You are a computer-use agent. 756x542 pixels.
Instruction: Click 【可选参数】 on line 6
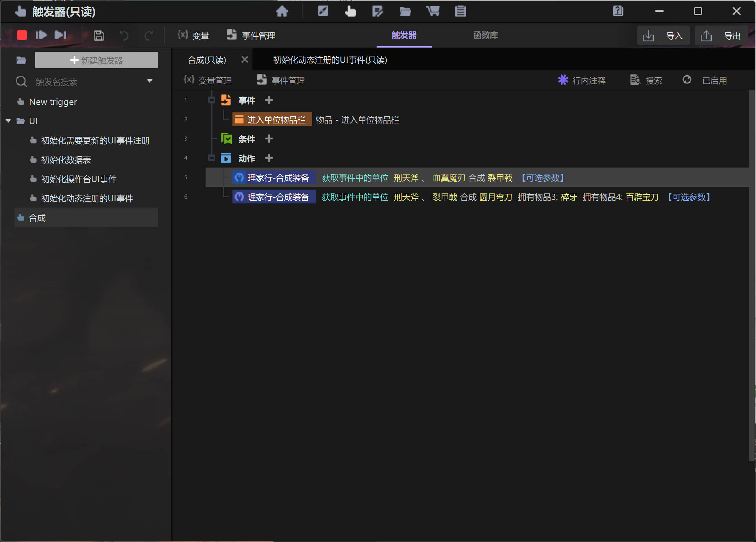689,197
